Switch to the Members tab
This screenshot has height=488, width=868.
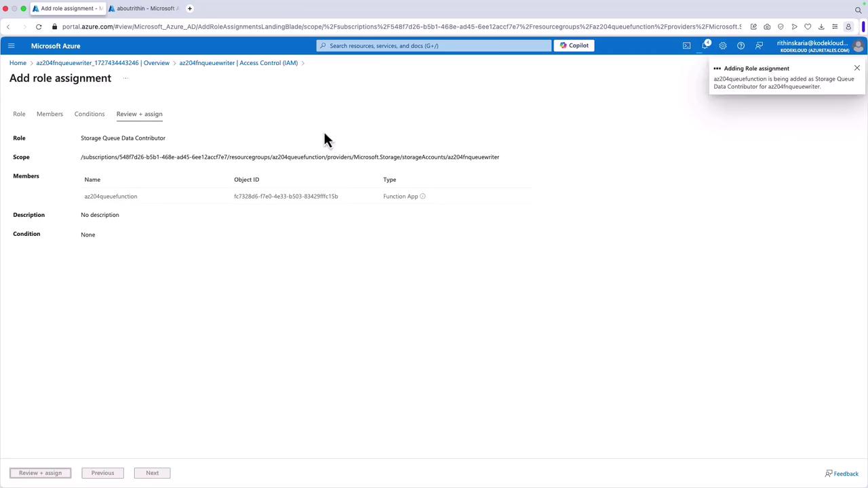[x=50, y=114]
